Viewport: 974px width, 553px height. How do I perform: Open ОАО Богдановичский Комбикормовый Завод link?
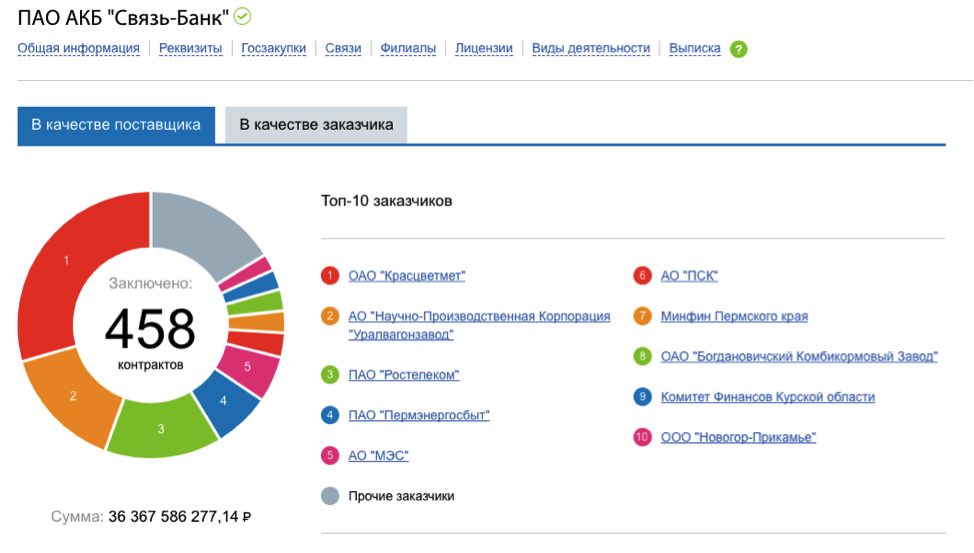tap(799, 357)
